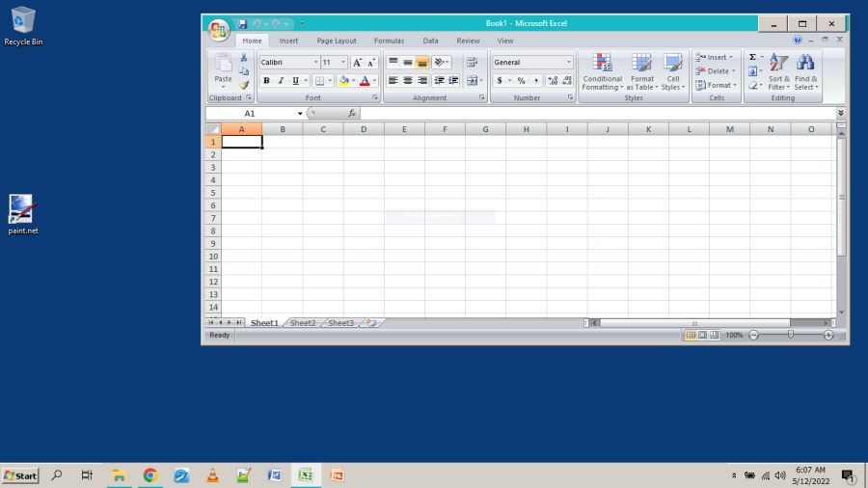Increase font size with Grow Font

click(358, 63)
